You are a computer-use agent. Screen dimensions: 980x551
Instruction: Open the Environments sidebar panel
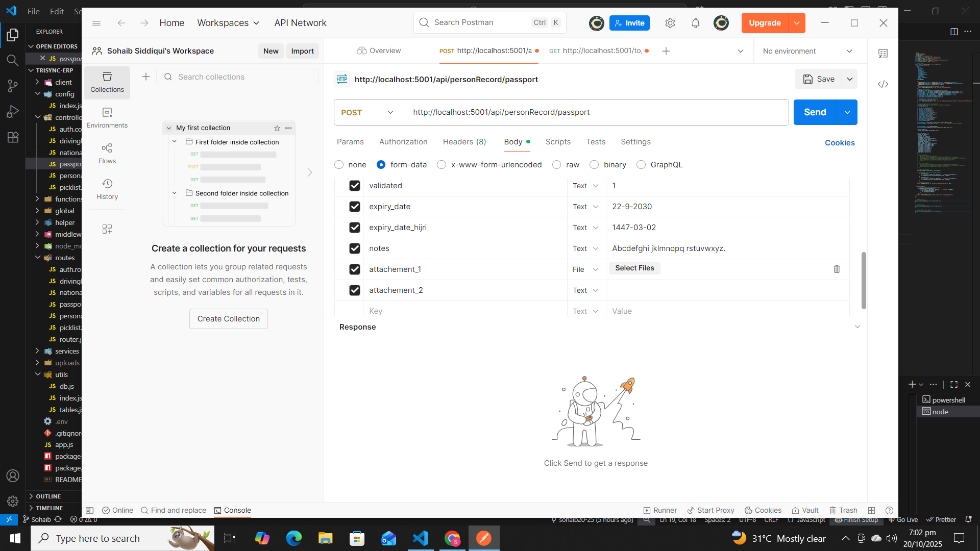point(107,118)
